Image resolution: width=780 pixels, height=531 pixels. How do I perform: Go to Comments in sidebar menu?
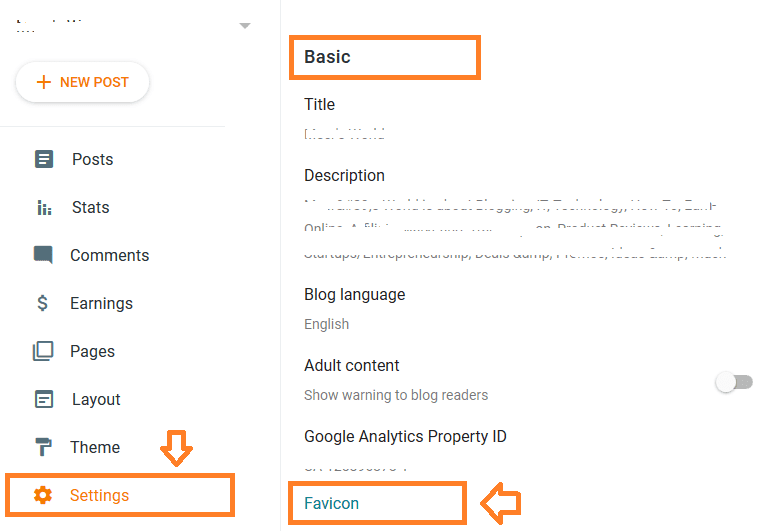pyautogui.click(x=109, y=255)
